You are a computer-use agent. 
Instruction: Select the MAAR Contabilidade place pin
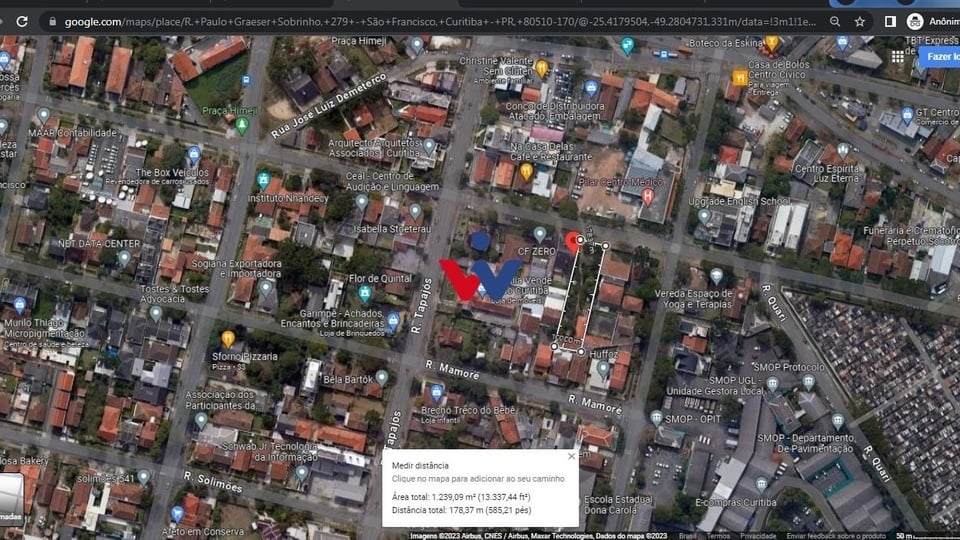point(43,116)
